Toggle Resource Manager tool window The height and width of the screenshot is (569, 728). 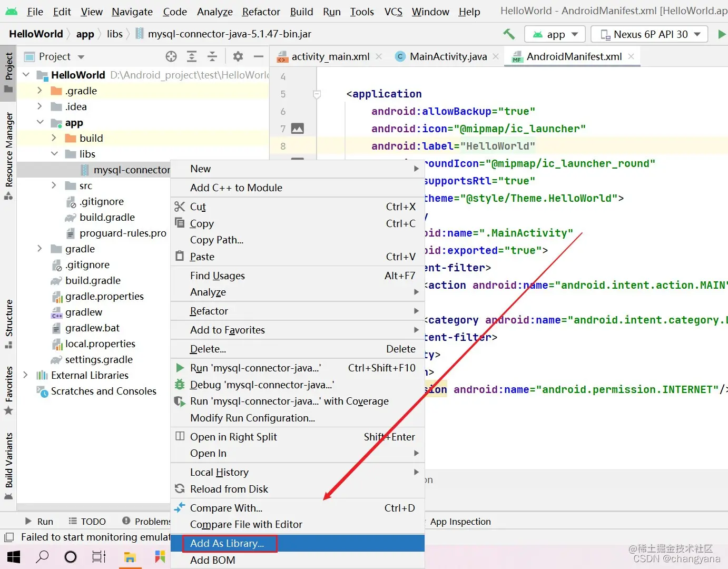[8, 156]
